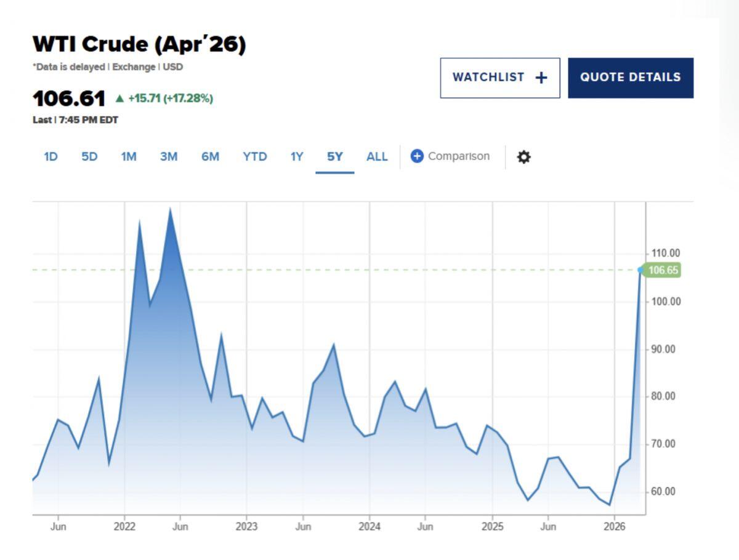This screenshot has height=560, width=739.
Task: Select the 1Y time range
Action: [297, 157]
